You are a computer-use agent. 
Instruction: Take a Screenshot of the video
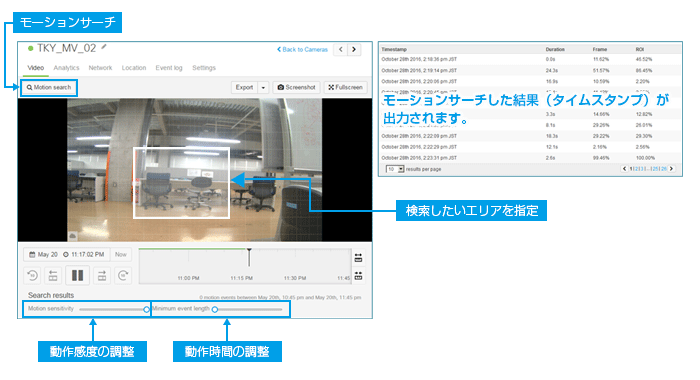point(296,88)
